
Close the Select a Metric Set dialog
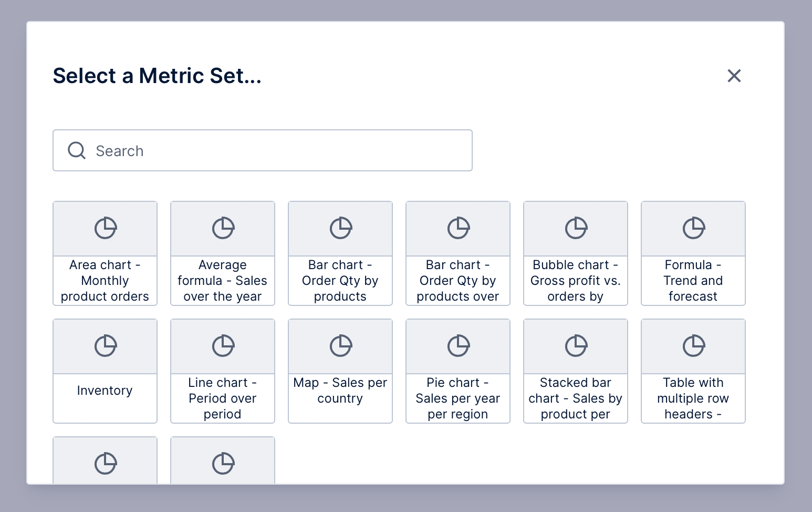734,76
